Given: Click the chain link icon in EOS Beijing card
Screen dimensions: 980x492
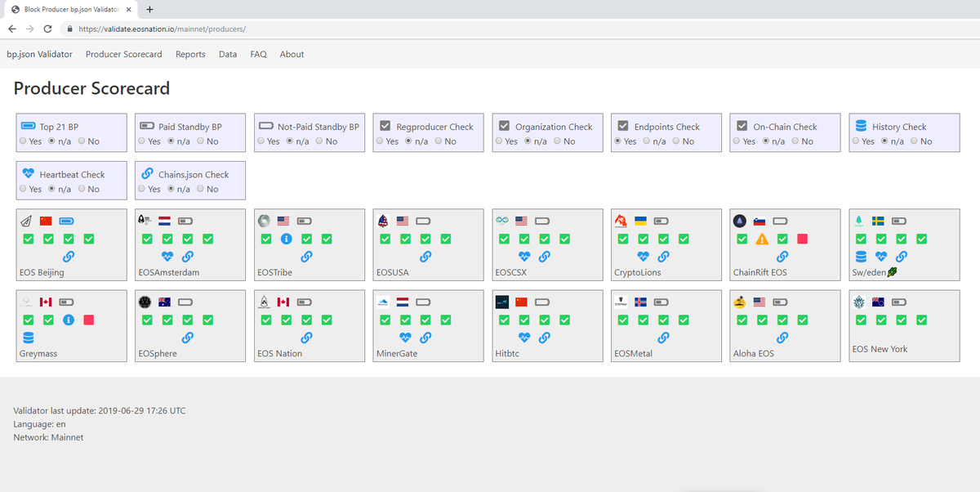Looking at the screenshot, I should pos(69,257).
